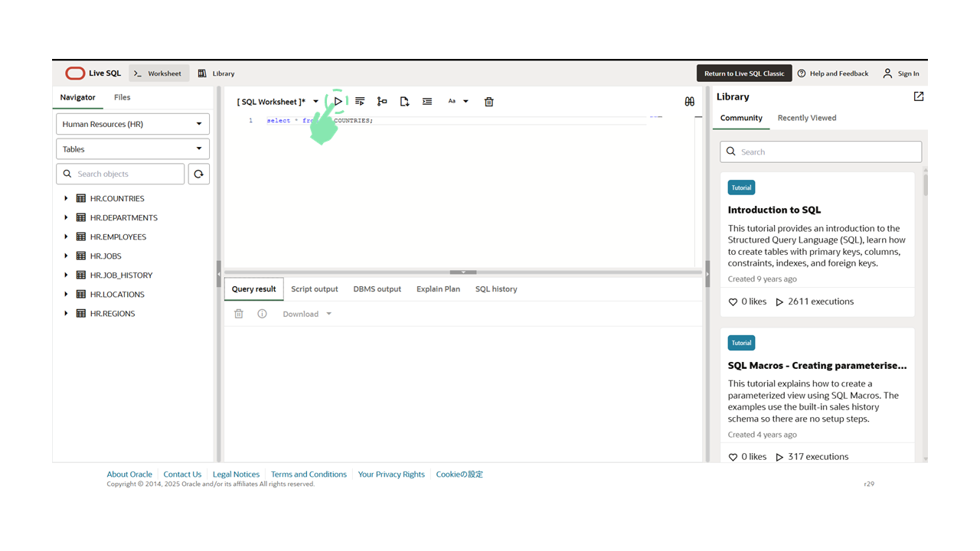Expand the HR.EMPLOYEES table node

click(66, 236)
